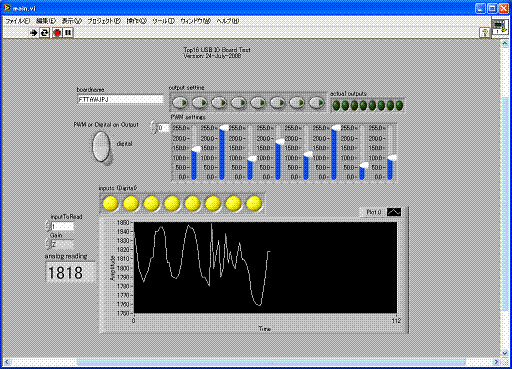
Task: Open the Window menu
Action: [195, 21]
